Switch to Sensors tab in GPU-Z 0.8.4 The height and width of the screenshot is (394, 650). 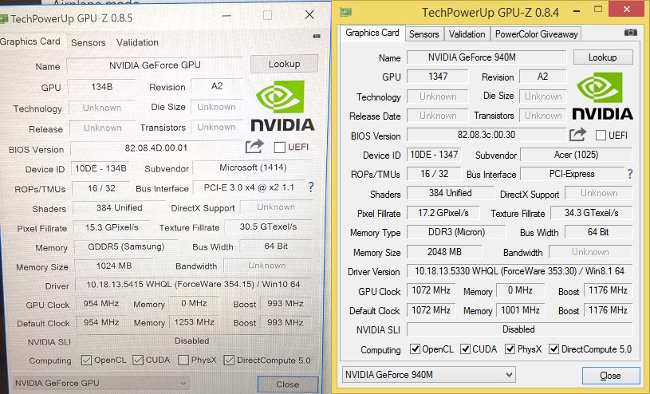click(424, 34)
